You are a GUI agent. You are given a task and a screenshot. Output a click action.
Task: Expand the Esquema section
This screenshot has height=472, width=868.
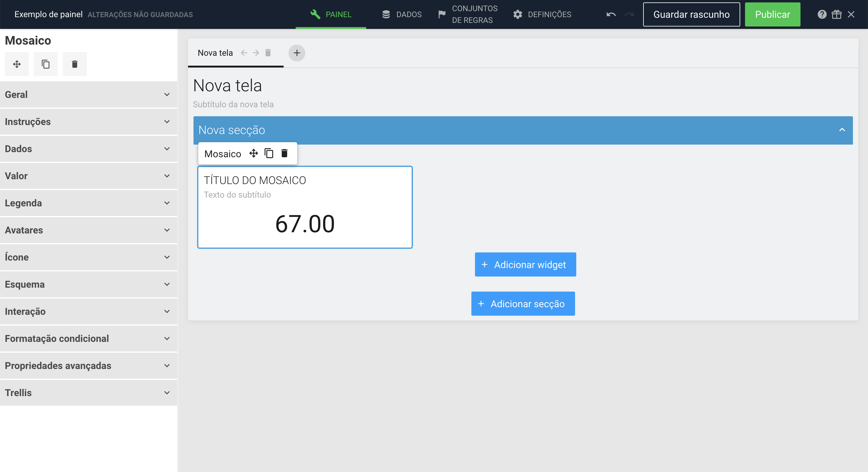[x=89, y=284]
